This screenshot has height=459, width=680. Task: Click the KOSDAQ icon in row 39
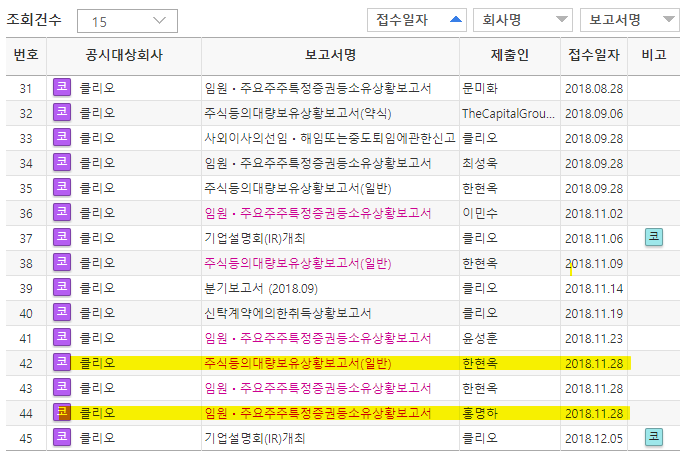62,287
